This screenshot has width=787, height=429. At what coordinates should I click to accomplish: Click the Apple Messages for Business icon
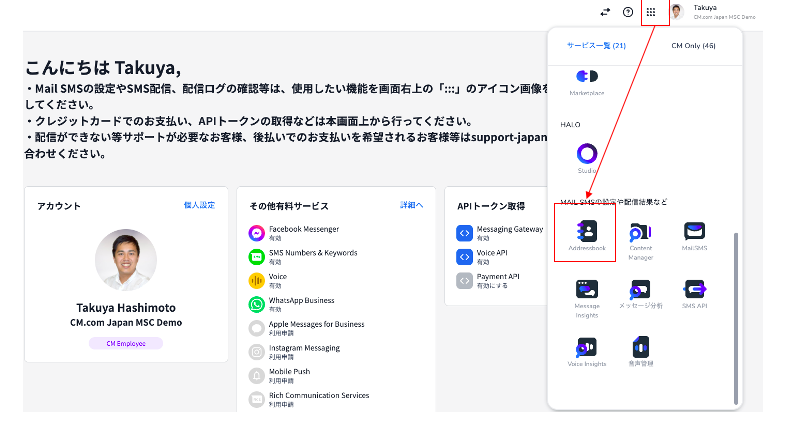[x=256, y=328]
